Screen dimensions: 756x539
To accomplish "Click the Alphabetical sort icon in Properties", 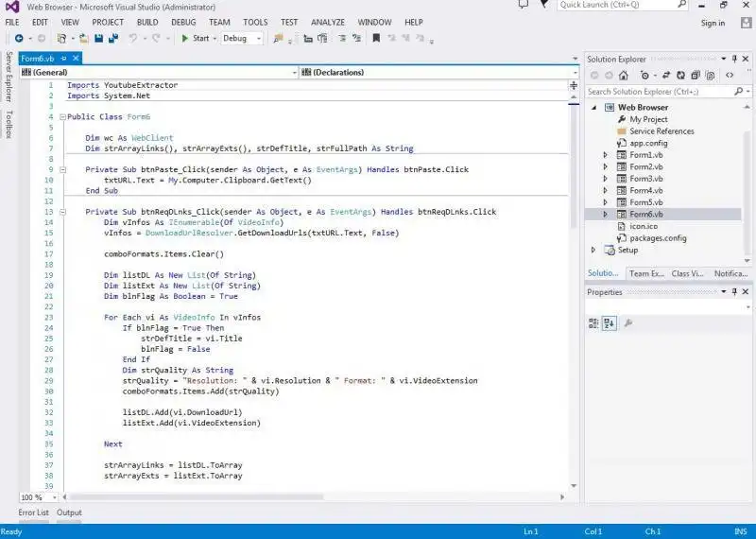I will [x=609, y=322].
